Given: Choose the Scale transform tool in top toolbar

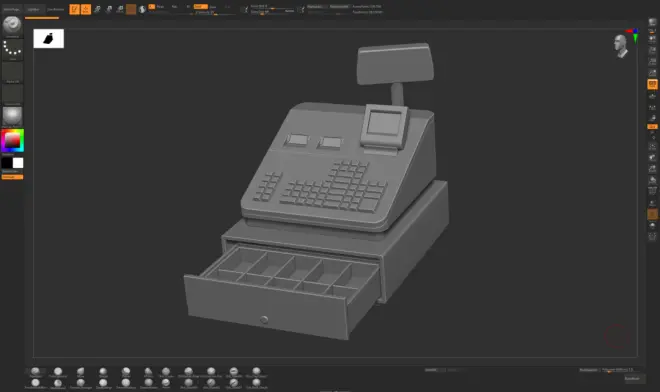Looking at the screenshot, I should (109, 9).
